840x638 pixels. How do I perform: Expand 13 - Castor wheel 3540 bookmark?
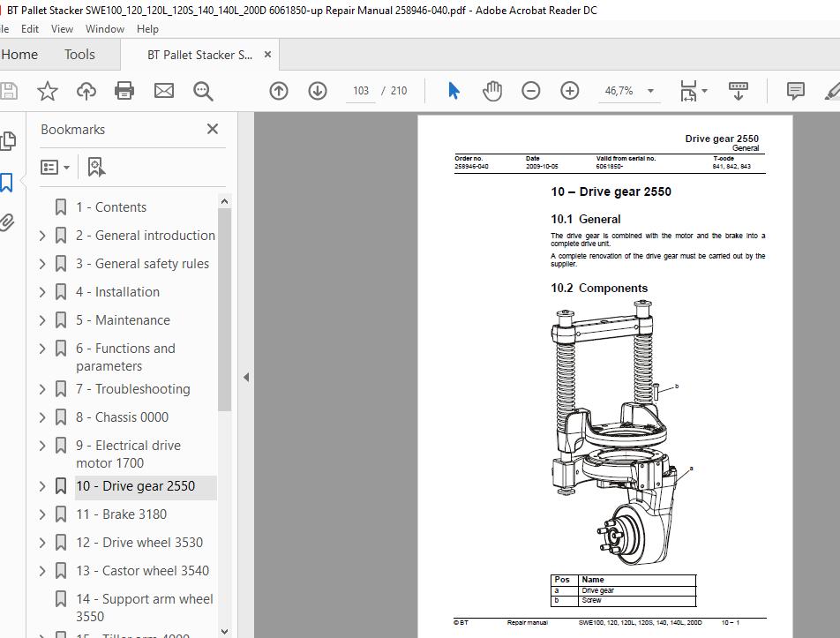pos(42,571)
